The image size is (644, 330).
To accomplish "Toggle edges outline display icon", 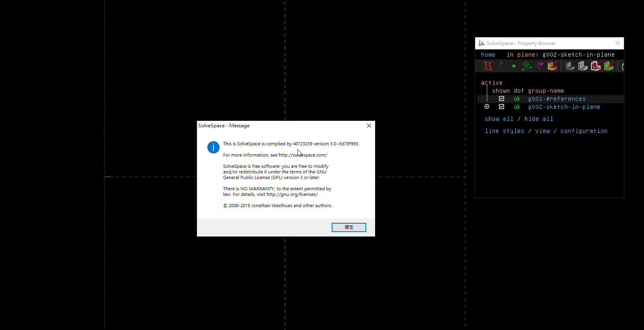I will [x=583, y=66].
